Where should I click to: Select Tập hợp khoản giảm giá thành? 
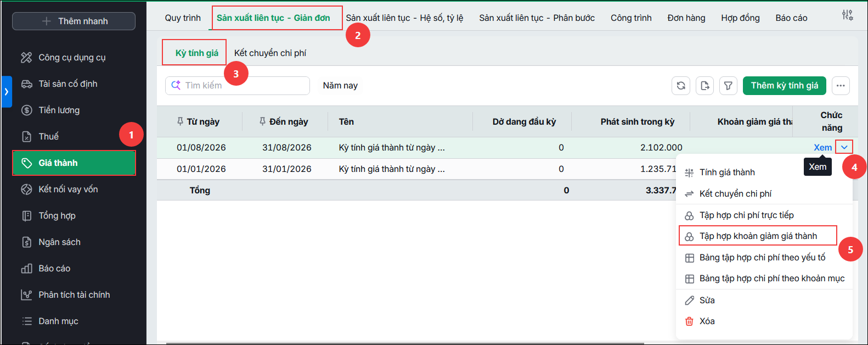758,236
